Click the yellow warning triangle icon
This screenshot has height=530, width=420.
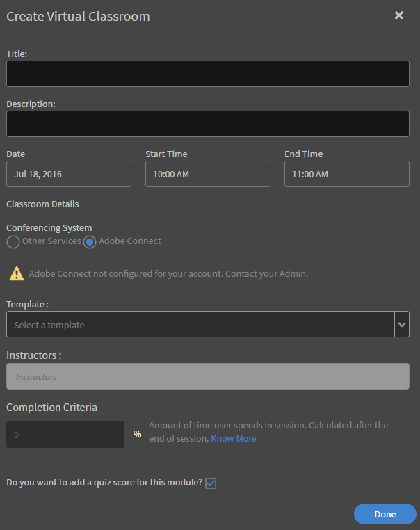coord(16,273)
